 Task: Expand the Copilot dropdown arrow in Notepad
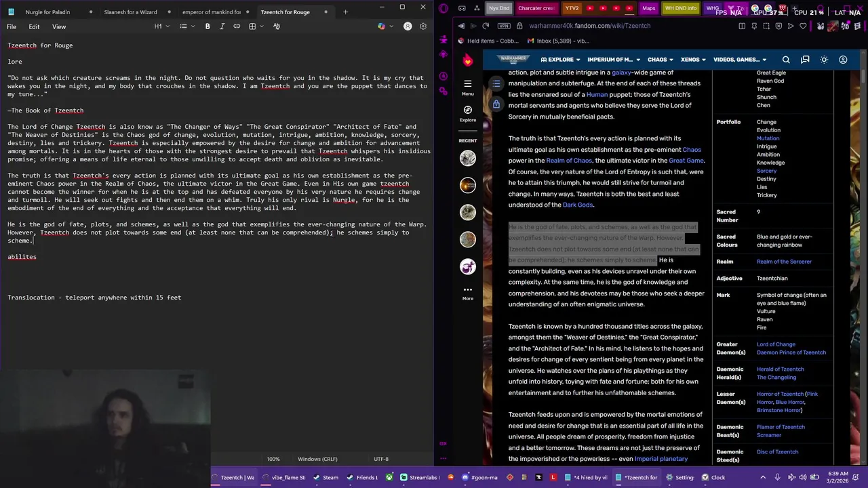coord(391,26)
